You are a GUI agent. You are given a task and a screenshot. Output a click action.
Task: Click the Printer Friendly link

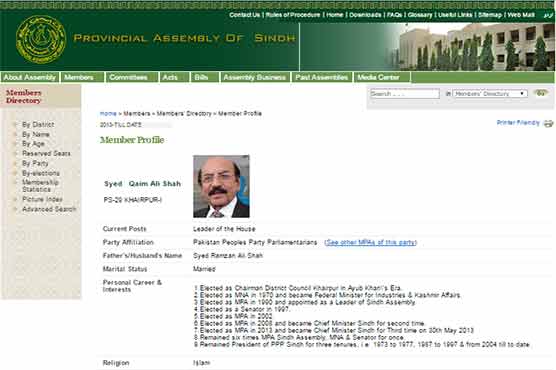518,123
